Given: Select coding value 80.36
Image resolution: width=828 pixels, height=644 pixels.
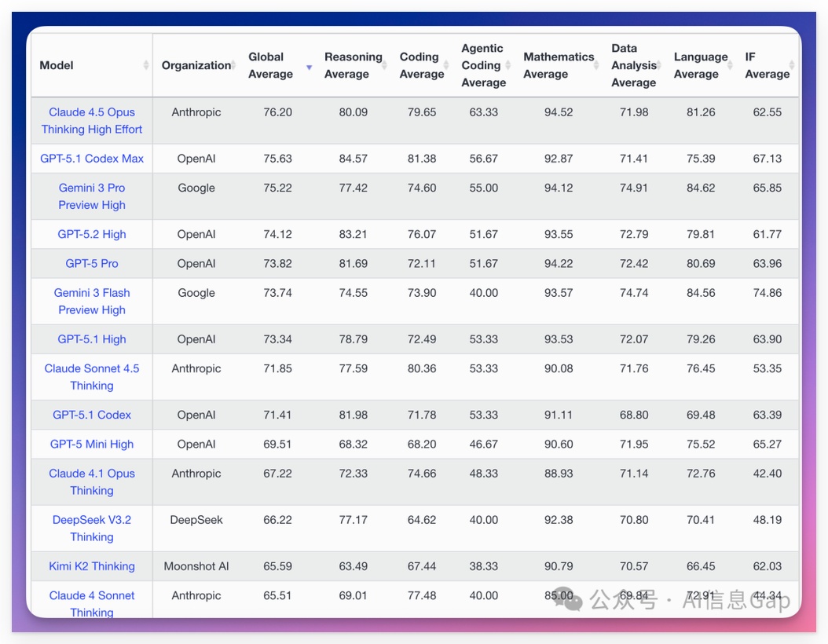Looking at the screenshot, I should click(x=422, y=368).
